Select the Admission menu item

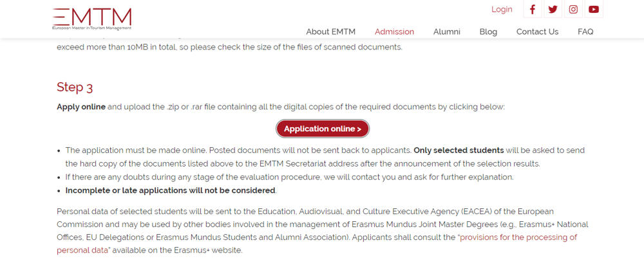point(394,32)
